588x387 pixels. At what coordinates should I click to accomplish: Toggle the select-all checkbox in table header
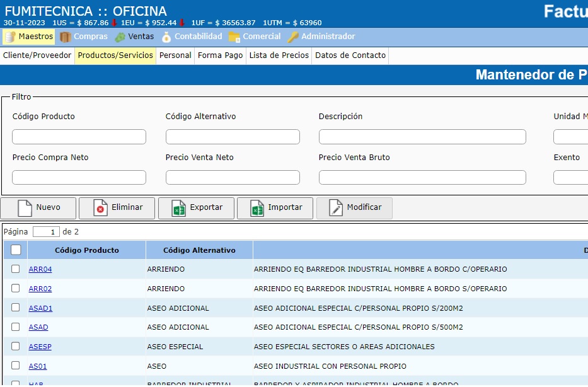coord(16,250)
